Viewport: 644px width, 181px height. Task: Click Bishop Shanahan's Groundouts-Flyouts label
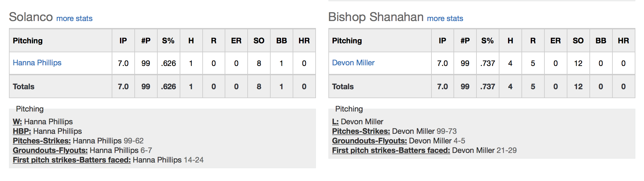pyautogui.click(x=370, y=141)
